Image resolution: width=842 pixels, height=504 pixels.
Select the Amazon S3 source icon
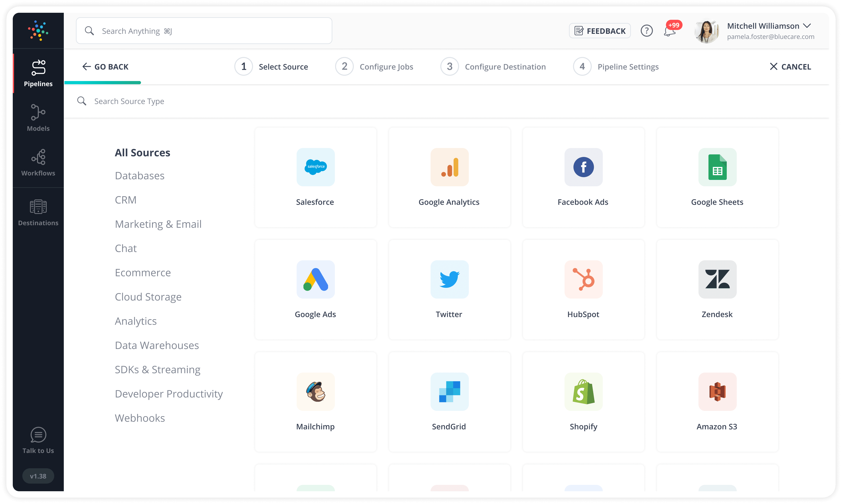pos(717,392)
